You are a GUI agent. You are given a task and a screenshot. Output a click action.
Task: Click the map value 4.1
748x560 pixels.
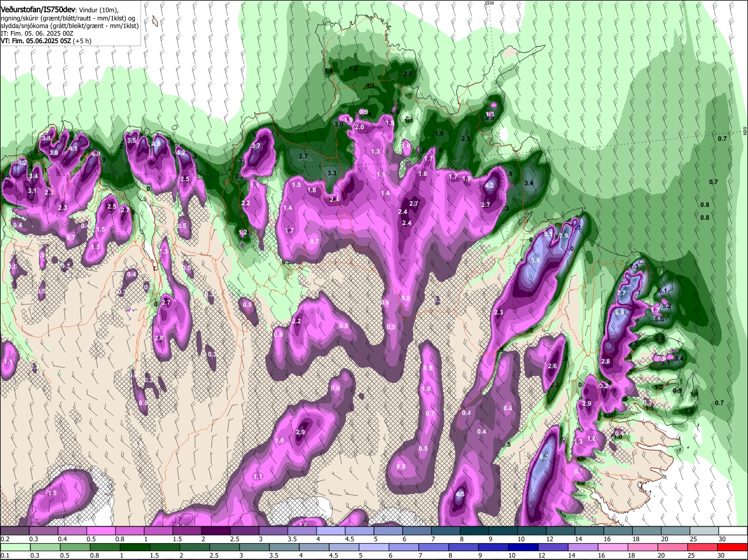click(73, 149)
